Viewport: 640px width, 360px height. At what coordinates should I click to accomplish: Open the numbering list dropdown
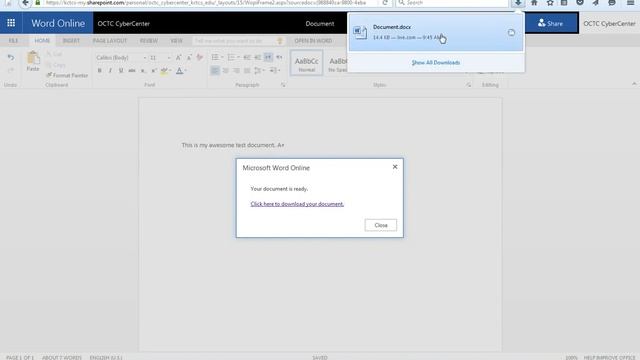pos(238,58)
